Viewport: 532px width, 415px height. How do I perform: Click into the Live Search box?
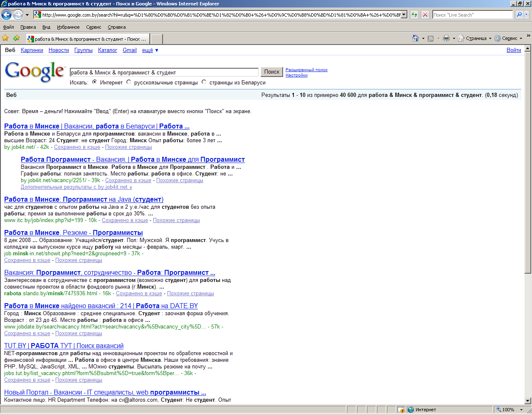point(473,15)
